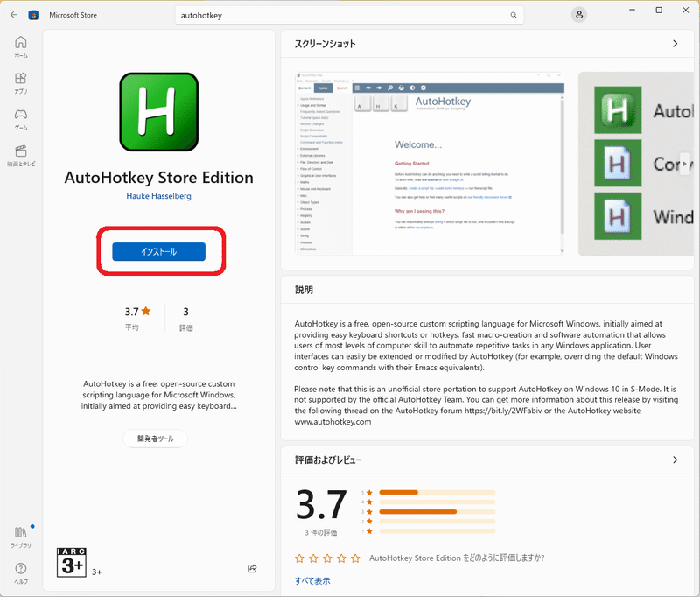Open the user account profile icon
700x597 pixels.
(579, 15)
